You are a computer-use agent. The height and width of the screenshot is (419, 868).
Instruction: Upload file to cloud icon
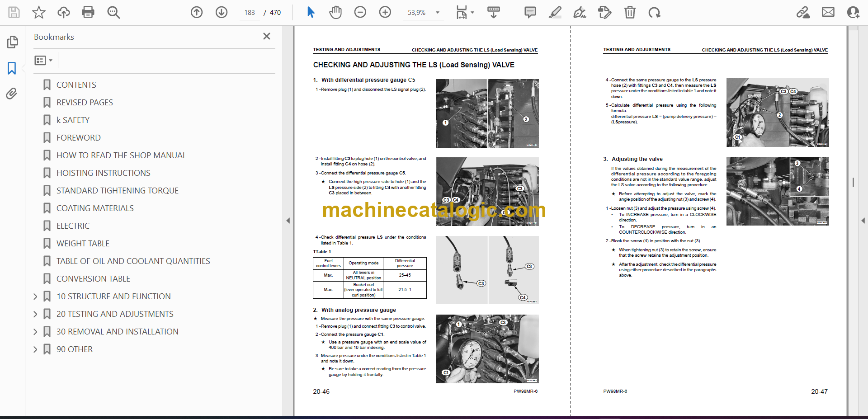(64, 12)
